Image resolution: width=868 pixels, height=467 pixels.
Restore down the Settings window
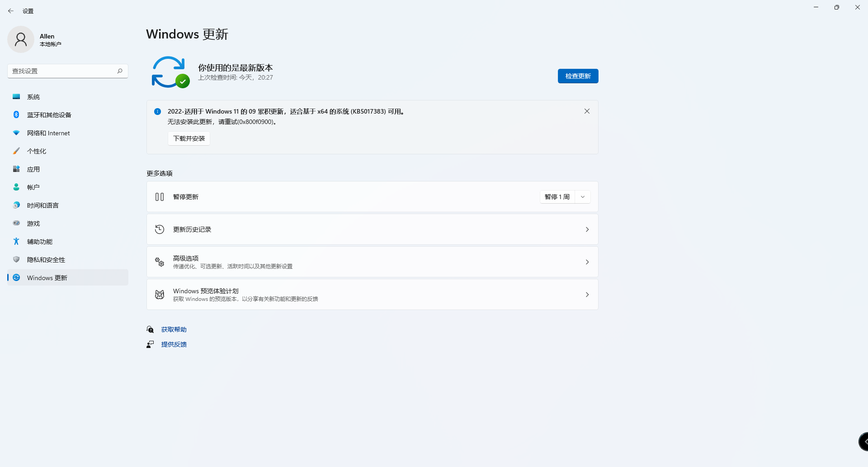coord(837,7)
